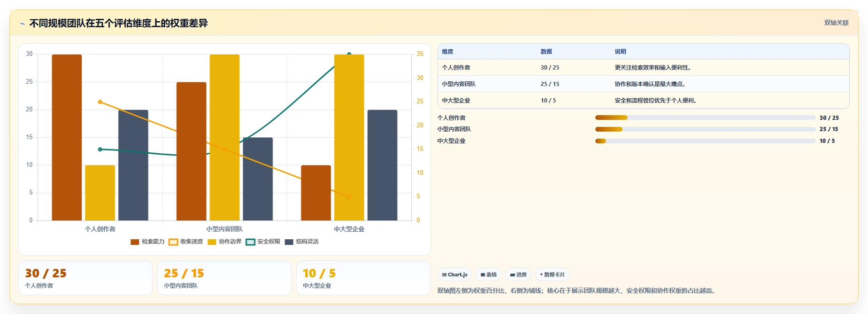
Task: Click table value 30 / 25
Action: pyautogui.click(x=550, y=68)
